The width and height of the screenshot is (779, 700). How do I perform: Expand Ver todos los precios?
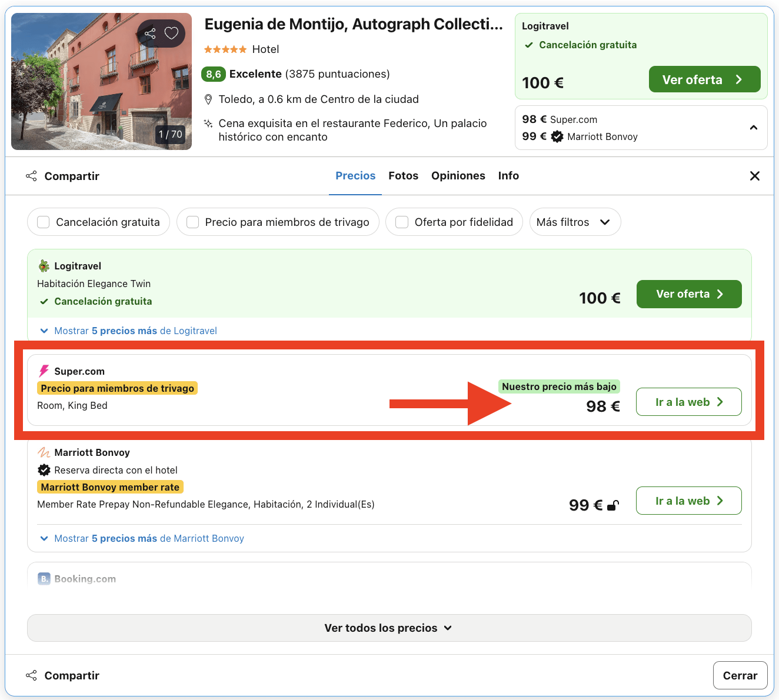click(389, 628)
